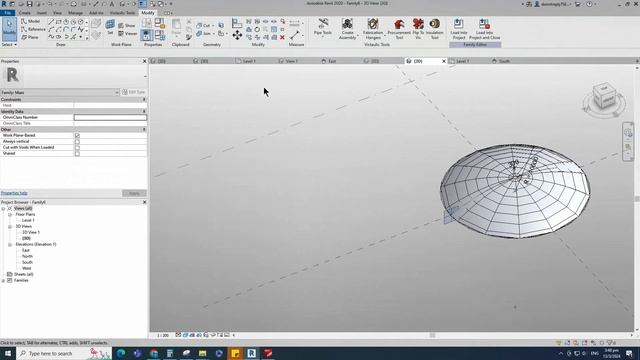Click the 1:100 view scale
This screenshot has height=360, width=640.
click(163, 336)
